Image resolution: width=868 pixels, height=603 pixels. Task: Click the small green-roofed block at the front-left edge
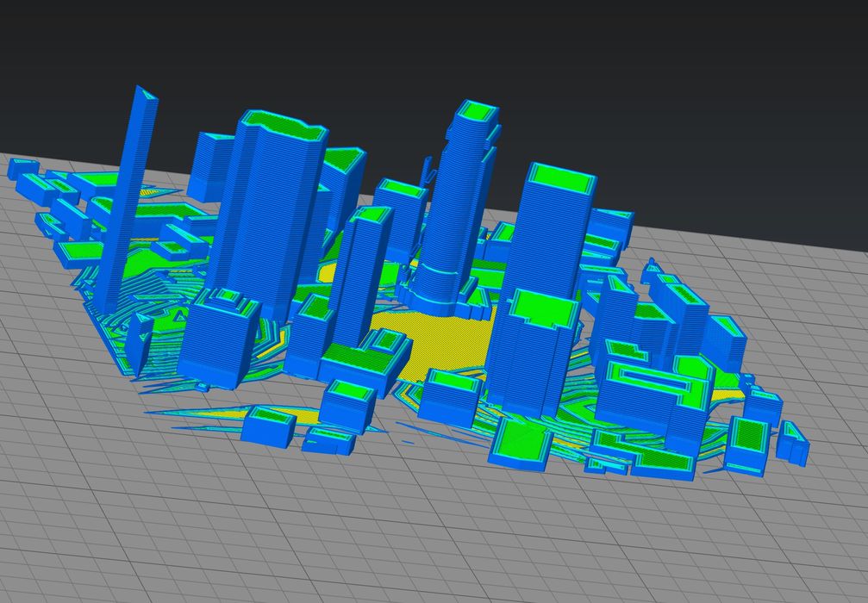click(269, 425)
